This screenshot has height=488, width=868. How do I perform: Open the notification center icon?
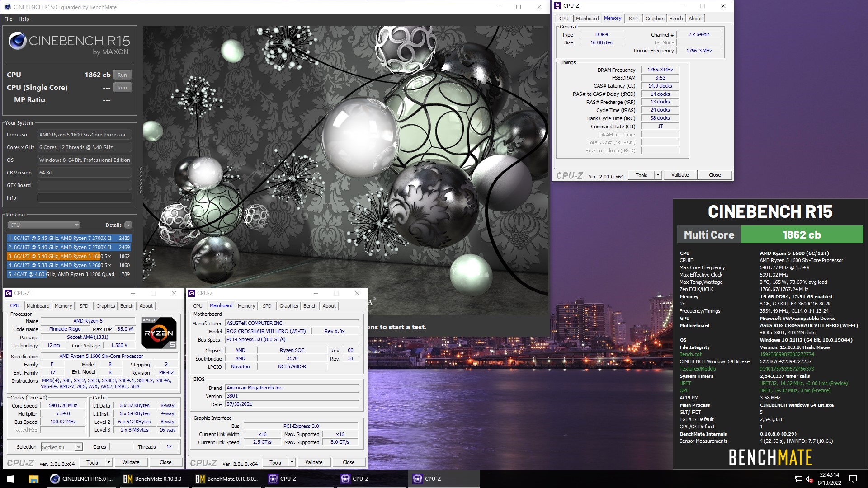point(853,479)
